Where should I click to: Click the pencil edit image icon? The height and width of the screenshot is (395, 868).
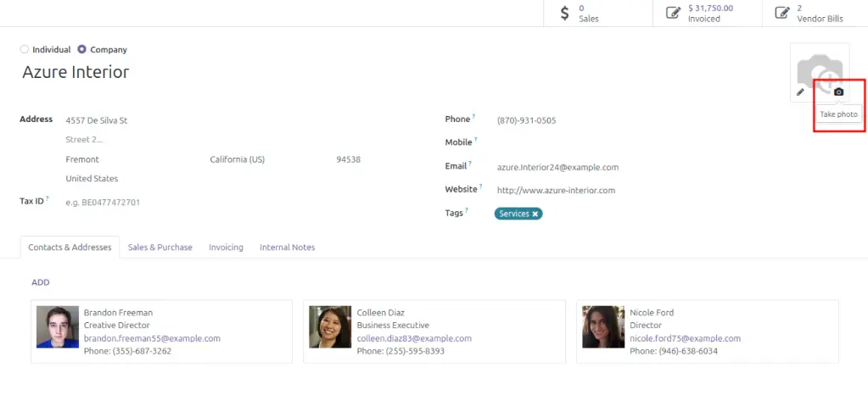click(x=800, y=92)
